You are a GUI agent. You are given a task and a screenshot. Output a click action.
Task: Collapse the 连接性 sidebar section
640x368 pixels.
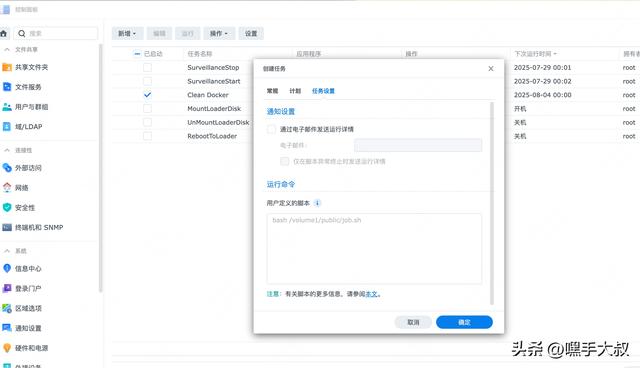pyautogui.click(x=7, y=150)
